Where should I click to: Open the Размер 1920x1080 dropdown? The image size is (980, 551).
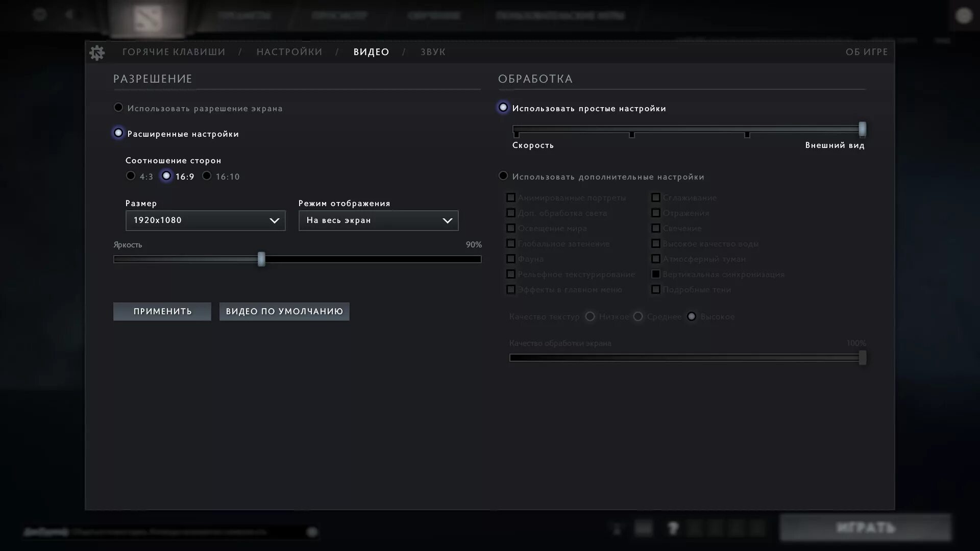click(205, 220)
